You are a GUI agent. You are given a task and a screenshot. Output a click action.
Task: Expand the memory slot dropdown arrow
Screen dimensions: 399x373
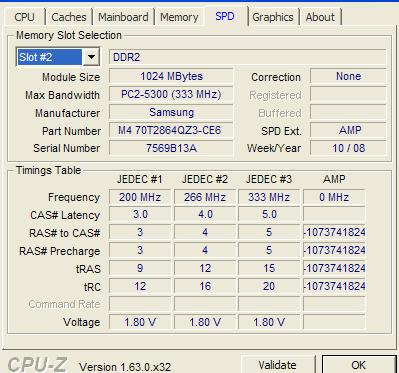[91, 57]
